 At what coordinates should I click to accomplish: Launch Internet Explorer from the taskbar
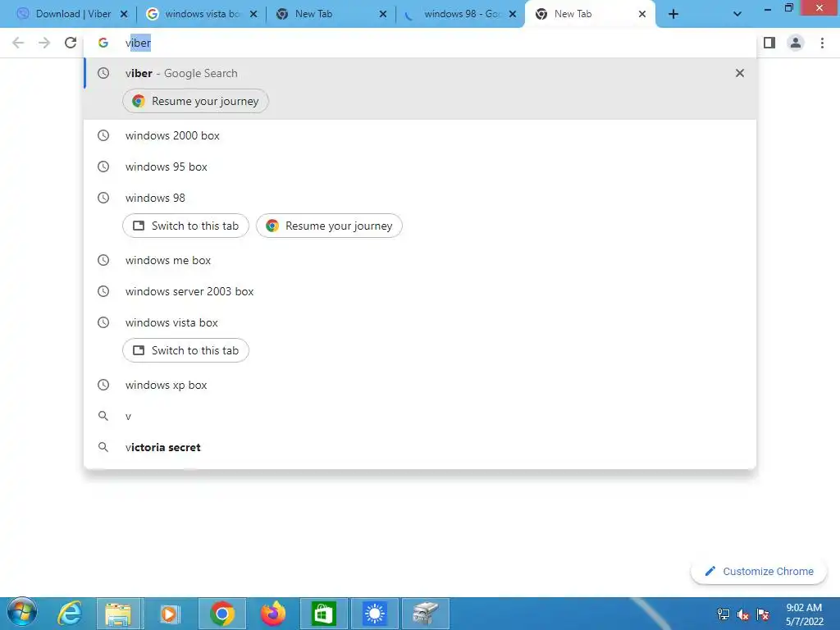pos(70,614)
